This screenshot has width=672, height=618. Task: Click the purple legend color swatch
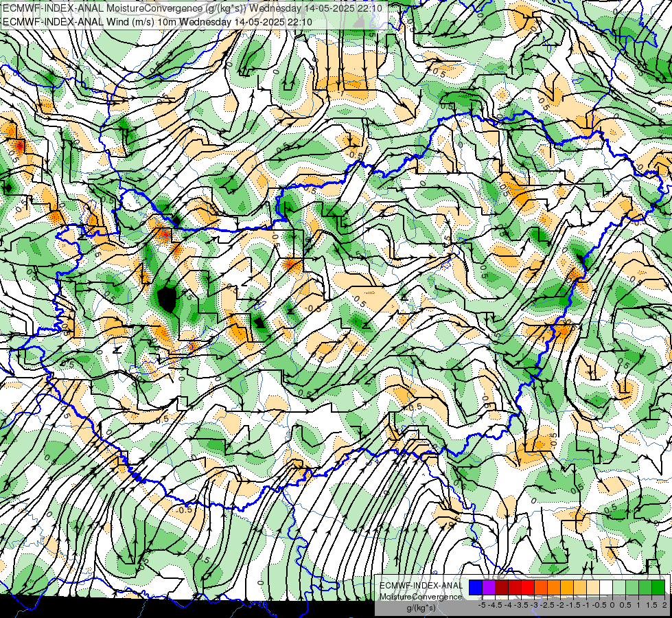coord(489,588)
